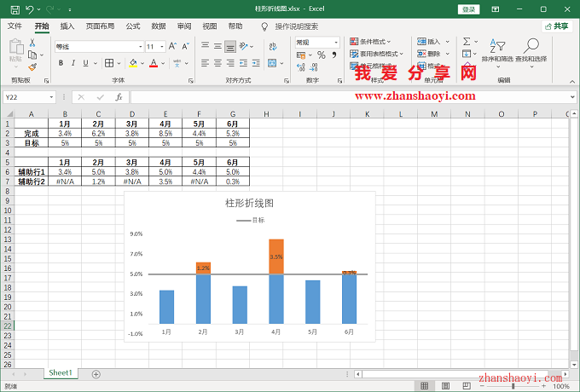This screenshot has width=580, height=392.
Task: Toggle Wrap Text
Action: pyautogui.click(x=273, y=46)
